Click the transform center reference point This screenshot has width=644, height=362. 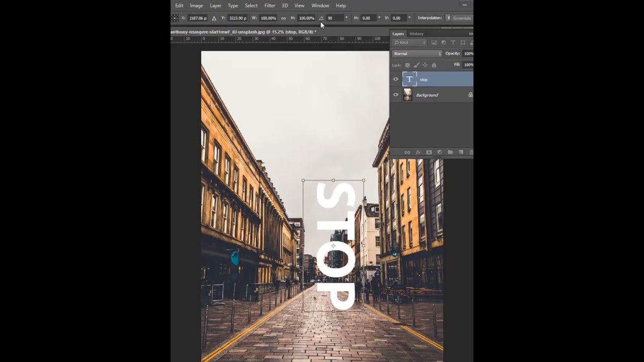coord(333,245)
